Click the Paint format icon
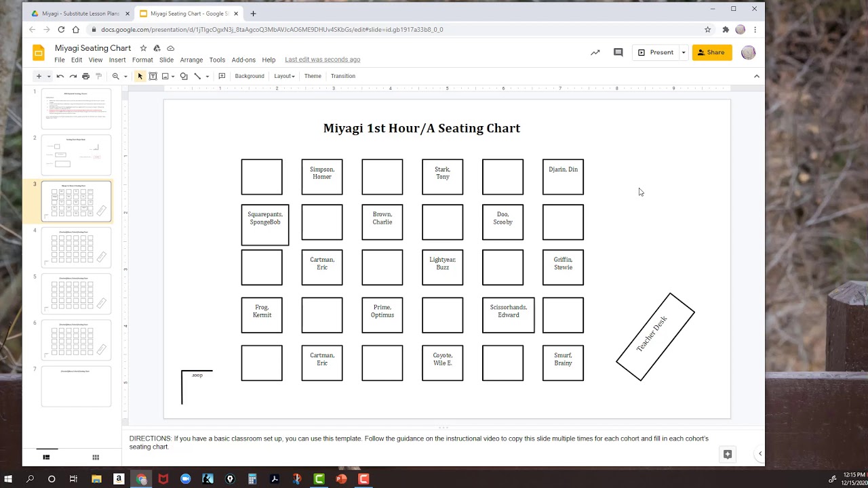868x488 pixels. pos(98,76)
